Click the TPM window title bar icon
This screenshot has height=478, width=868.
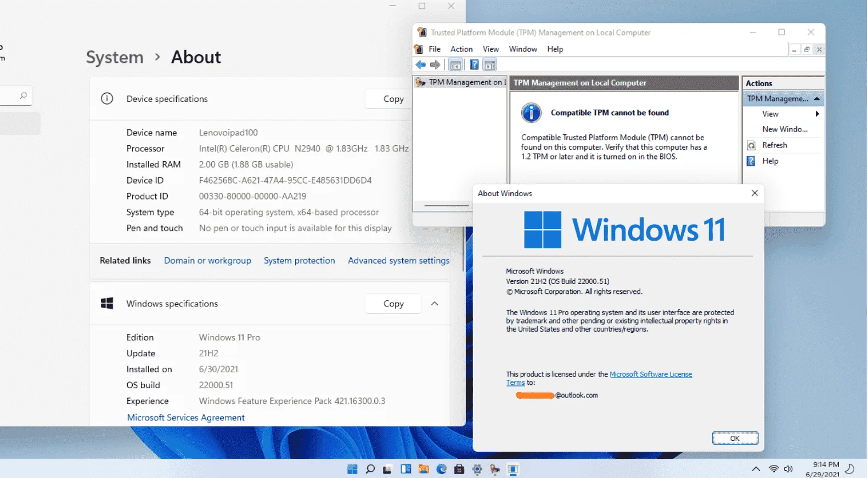click(422, 32)
